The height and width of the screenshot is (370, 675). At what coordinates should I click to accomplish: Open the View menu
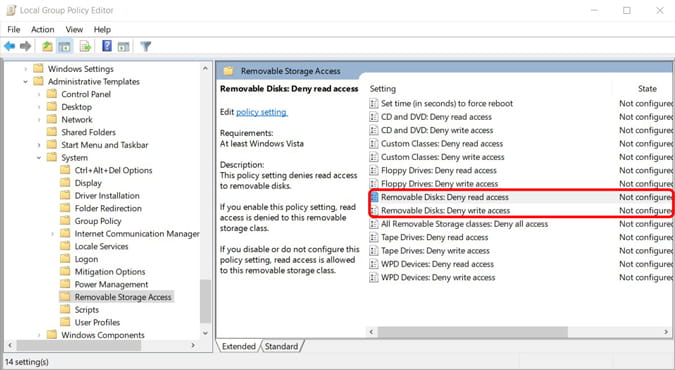pos(74,29)
